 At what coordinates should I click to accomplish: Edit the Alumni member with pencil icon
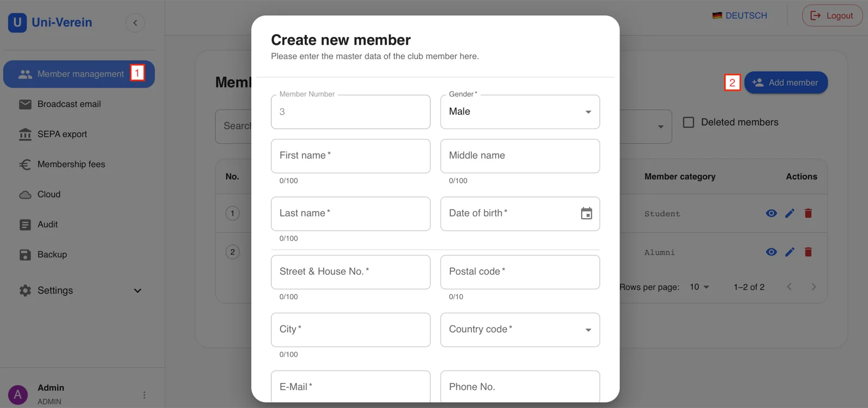click(790, 252)
